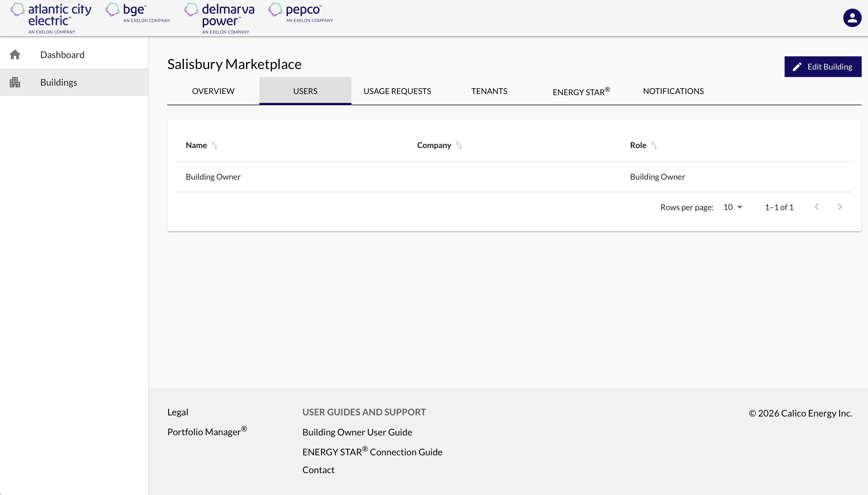Open the Rows per page dropdown
Image resolution: width=868 pixels, height=495 pixels.
coord(732,207)
